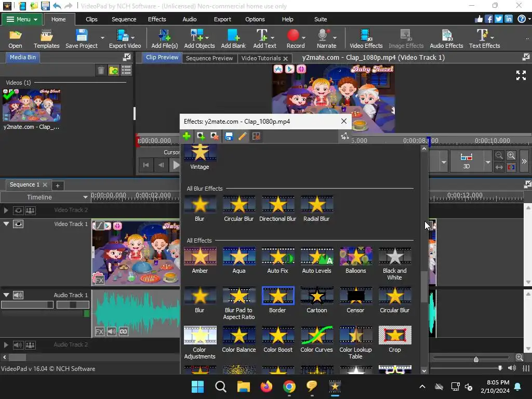Mute Audio Track 2 speaker toggle
The height and width of the screenshot is (399, 532).
pyautogui.click(x=18, y=345)
